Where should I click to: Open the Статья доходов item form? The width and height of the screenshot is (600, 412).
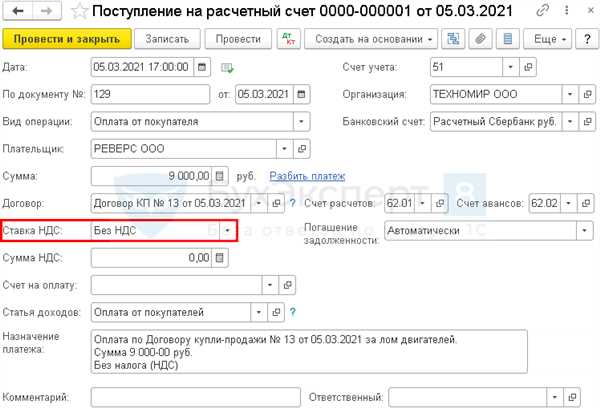coord(276,312)
